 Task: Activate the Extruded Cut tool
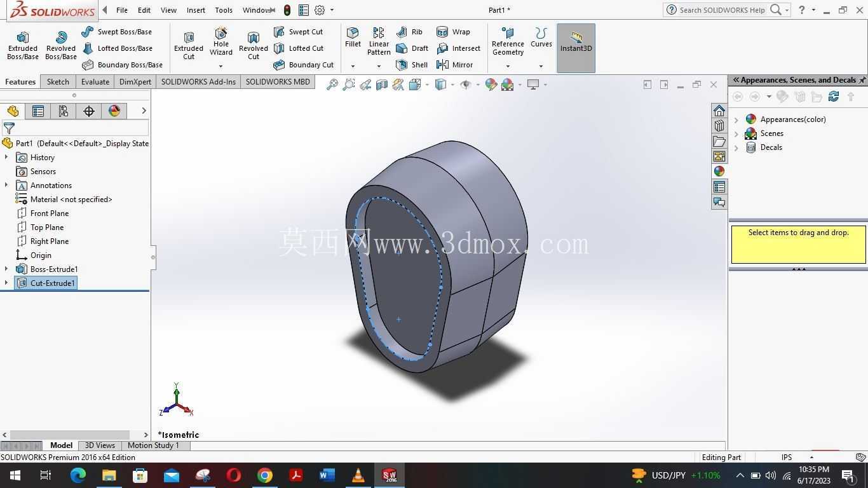(x=189, y=46)
